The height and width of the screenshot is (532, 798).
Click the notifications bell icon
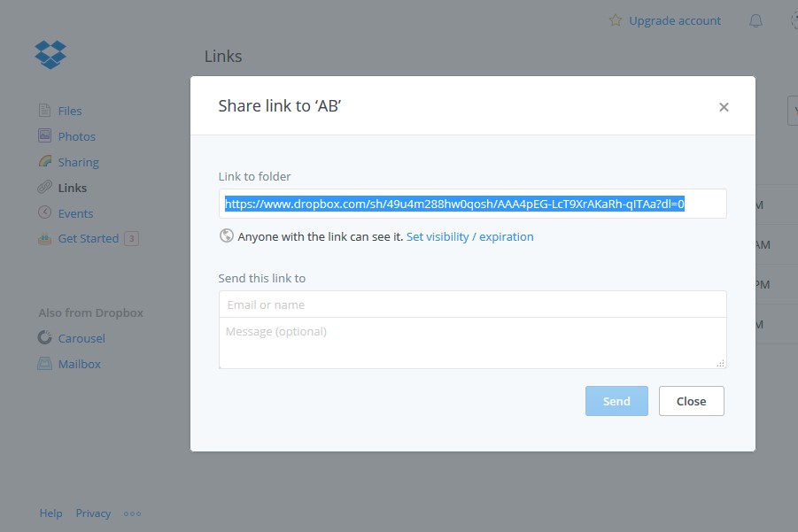tap(755, 19)
